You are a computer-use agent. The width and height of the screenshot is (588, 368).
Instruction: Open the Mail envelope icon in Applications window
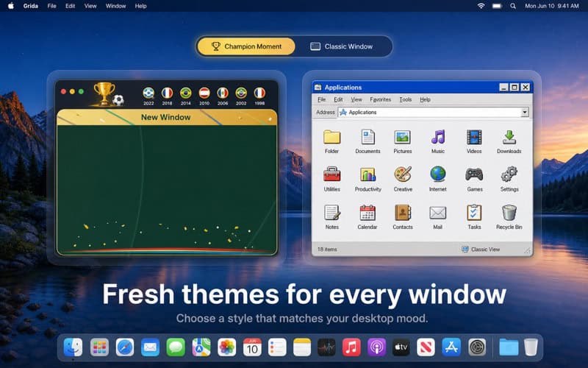(x=437, y=217)
